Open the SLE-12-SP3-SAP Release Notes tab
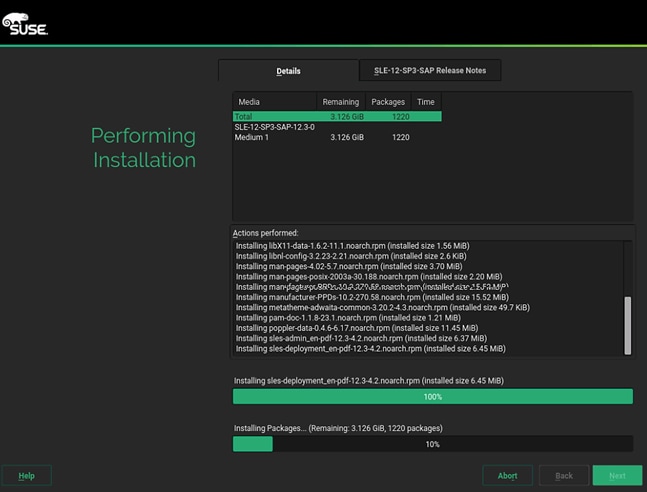This screenshot has width=647, height=492. coord(430,70)
